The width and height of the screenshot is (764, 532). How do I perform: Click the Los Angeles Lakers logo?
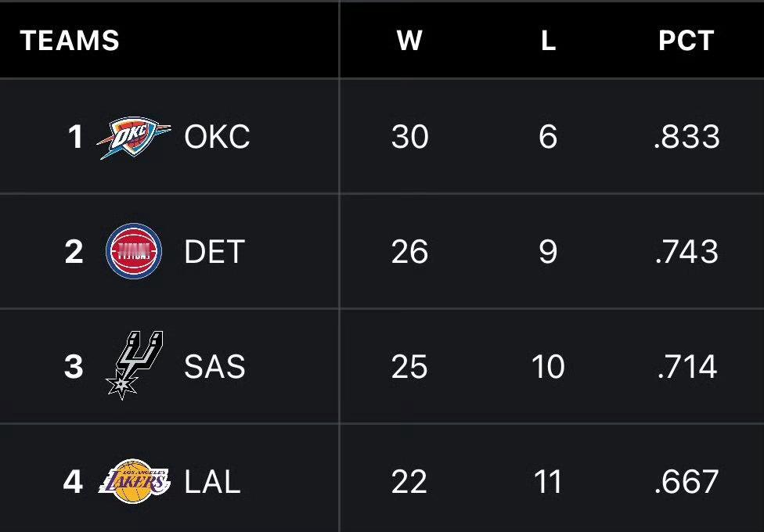coord(134,479)
